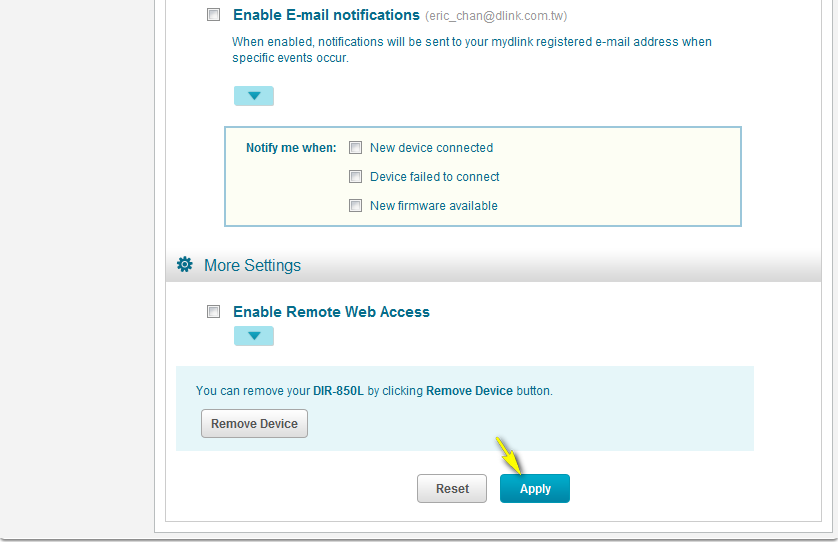The height and width of the screenshot is (542, 838).
Task: Click the Enable E-mail notifications label
Action: tap(326, 15)
